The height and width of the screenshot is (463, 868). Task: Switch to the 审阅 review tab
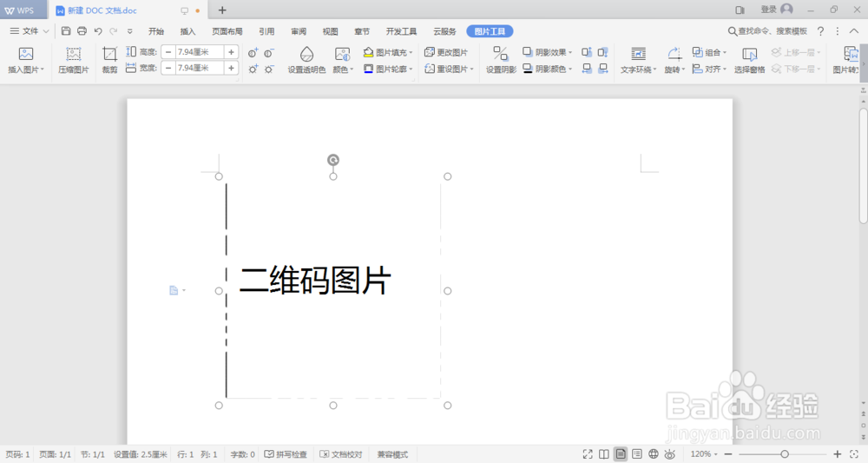tap(299, 31)
